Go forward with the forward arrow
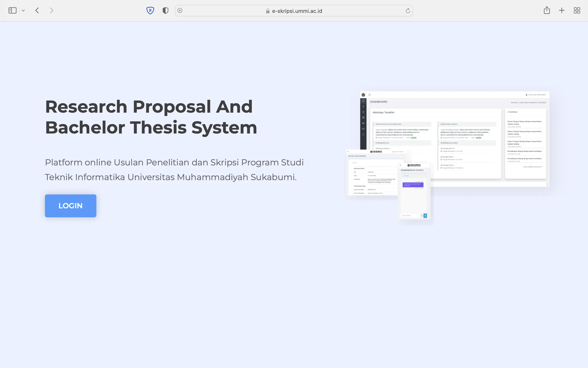Viewport: 588px width, 368px height. tap(51, 10)
